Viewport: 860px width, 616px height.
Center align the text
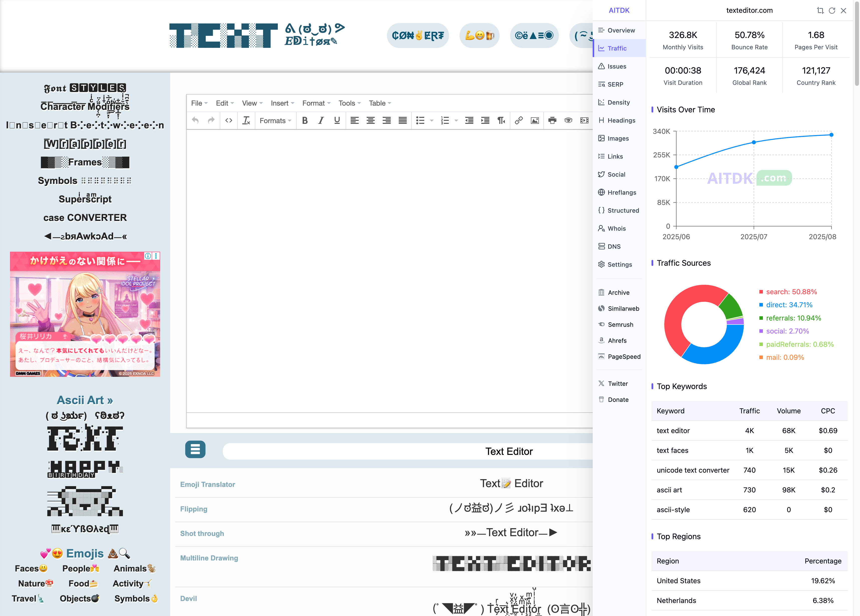[x=370, y=121]
